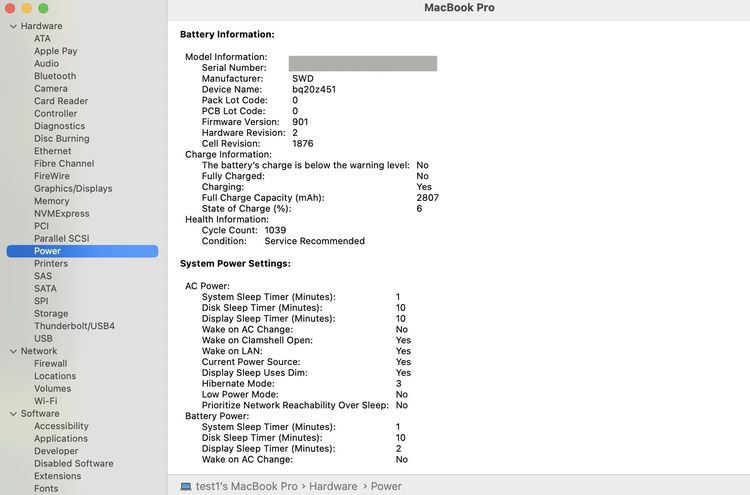Click the Software category label
This screenshot has width=750, height=495.
click(x=40, y=413)
